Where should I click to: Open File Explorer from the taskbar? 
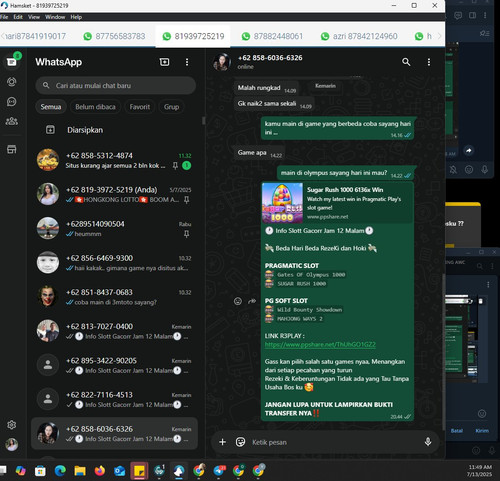(x=80, y=471)
